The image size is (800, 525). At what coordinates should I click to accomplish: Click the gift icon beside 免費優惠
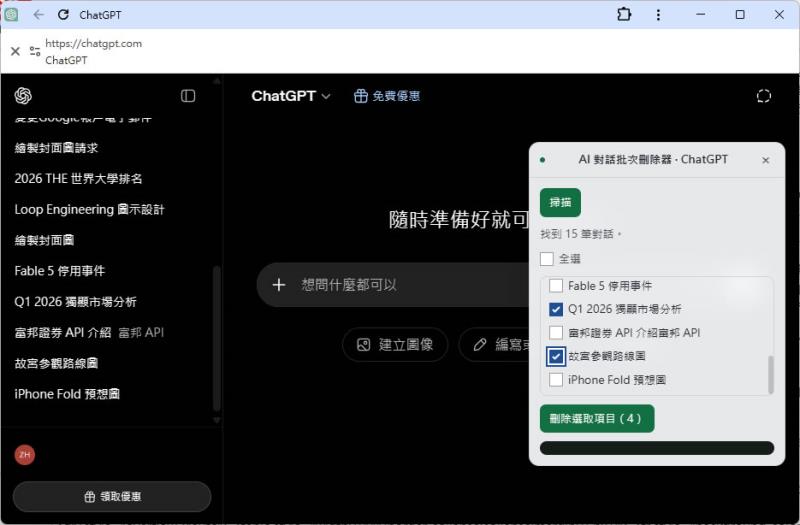coord(361,96)
